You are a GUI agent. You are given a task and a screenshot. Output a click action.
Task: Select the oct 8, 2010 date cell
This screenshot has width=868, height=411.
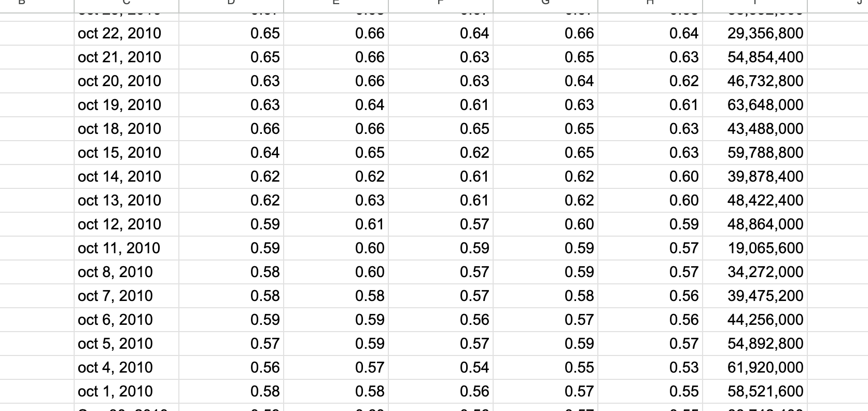pos(127,272)
